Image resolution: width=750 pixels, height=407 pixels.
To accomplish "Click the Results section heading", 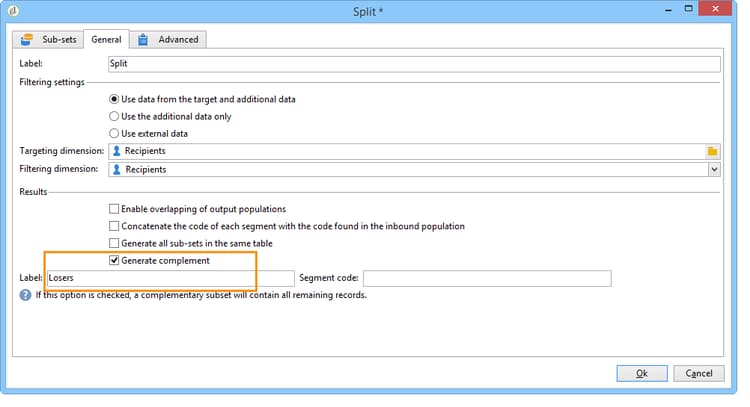I will [x=33, y=192].
